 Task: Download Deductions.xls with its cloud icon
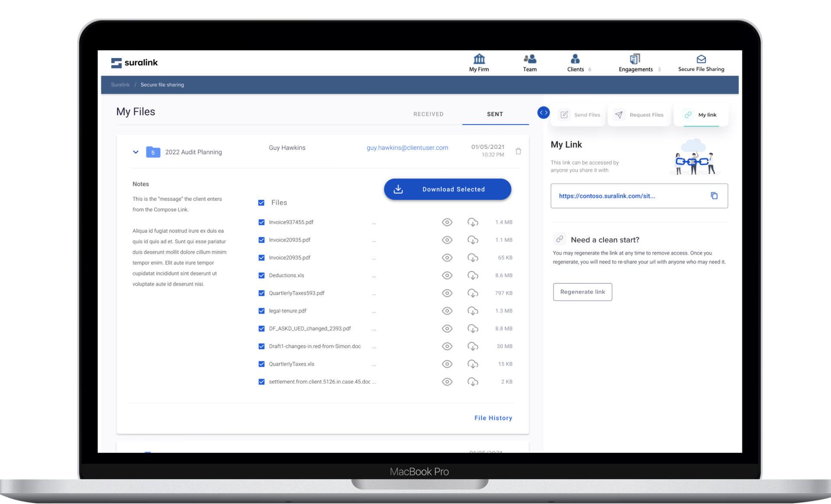tap(473, 276)
